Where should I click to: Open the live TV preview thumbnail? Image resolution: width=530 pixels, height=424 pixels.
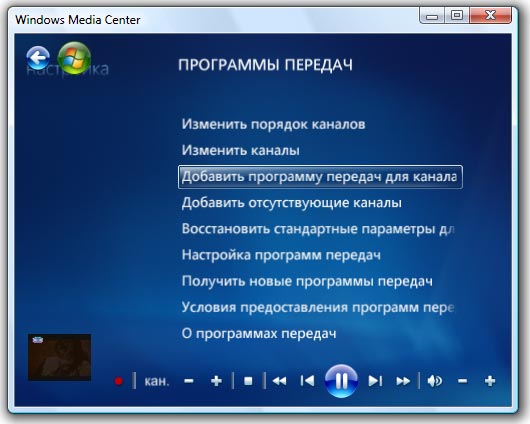click(x=59, y=357)
